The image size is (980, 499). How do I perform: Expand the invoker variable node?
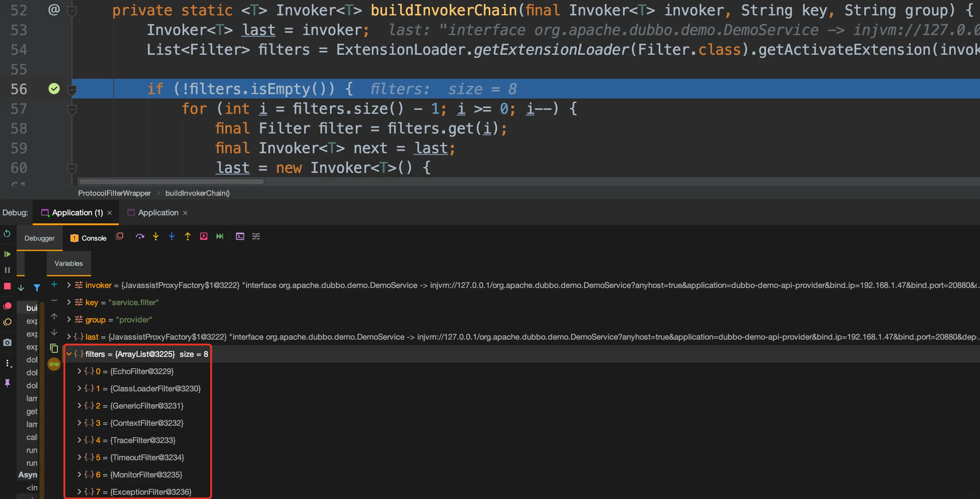[x=69, y=285]
